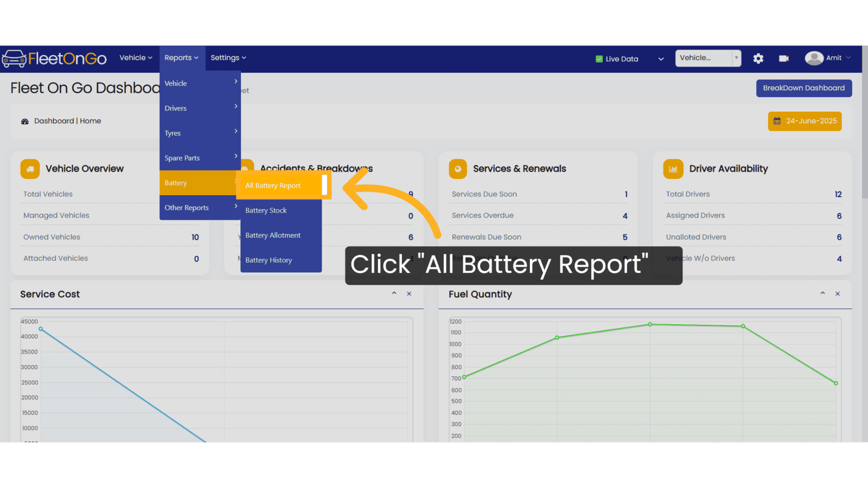Viewport: 868px width, 488px height.
Task: Click the 24-June-2025 date button
Action: point(805,121)
